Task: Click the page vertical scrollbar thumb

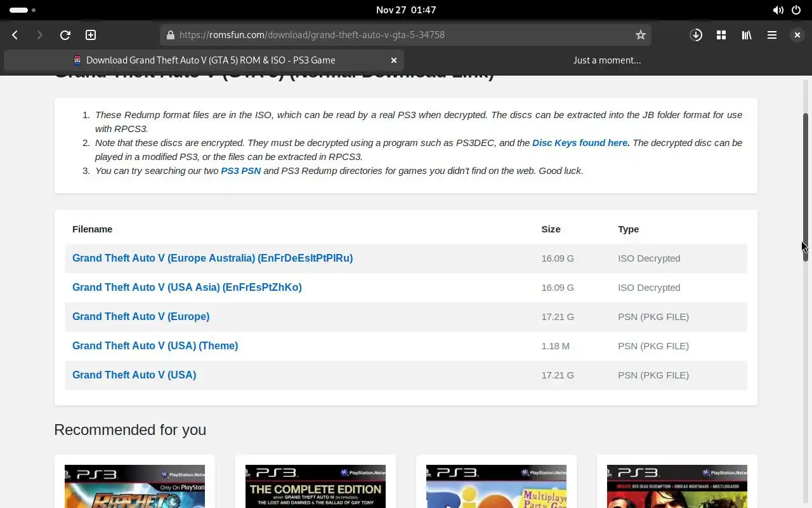Action: tap(806, 187)
